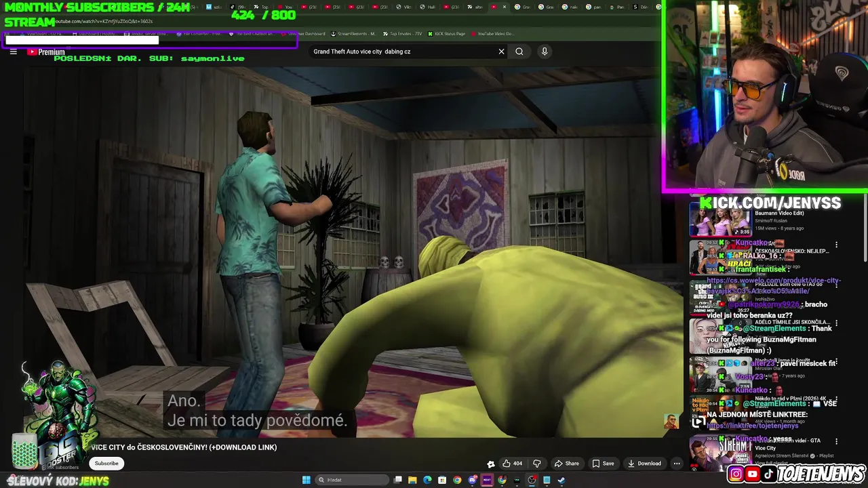Clear the YouTube search query with X
868x488 pixels.
pos(501,52)
